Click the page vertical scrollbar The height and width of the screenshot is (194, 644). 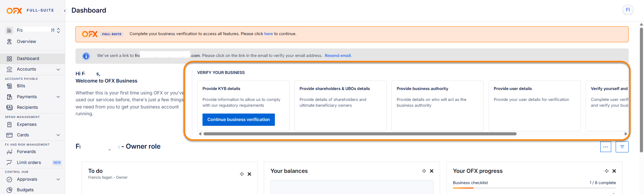pyautogui.click(x=641, y=90)
